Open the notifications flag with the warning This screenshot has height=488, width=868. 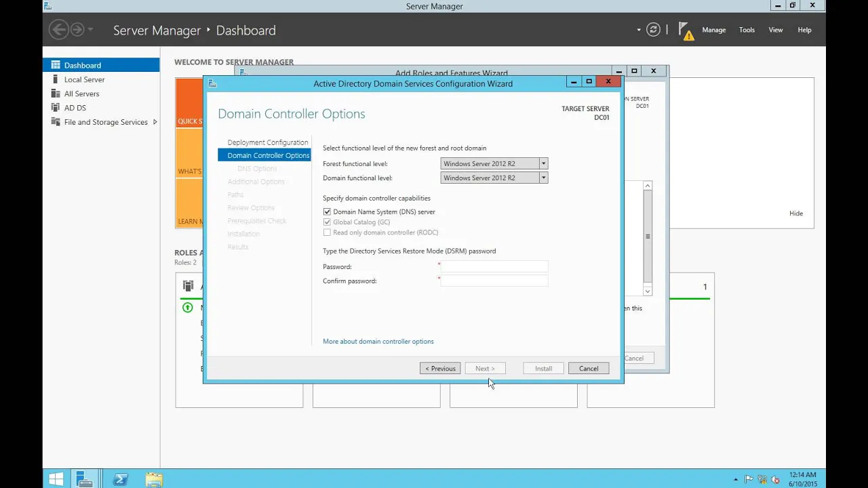686,30
